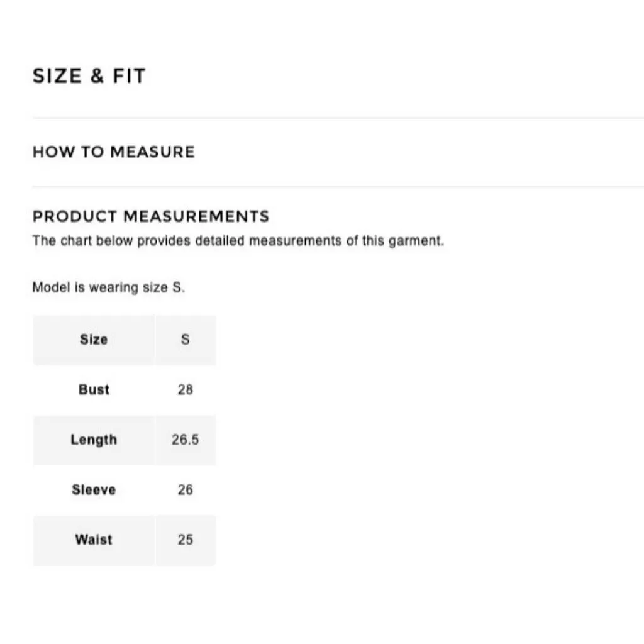Select the Waist row label

point(94,540)
